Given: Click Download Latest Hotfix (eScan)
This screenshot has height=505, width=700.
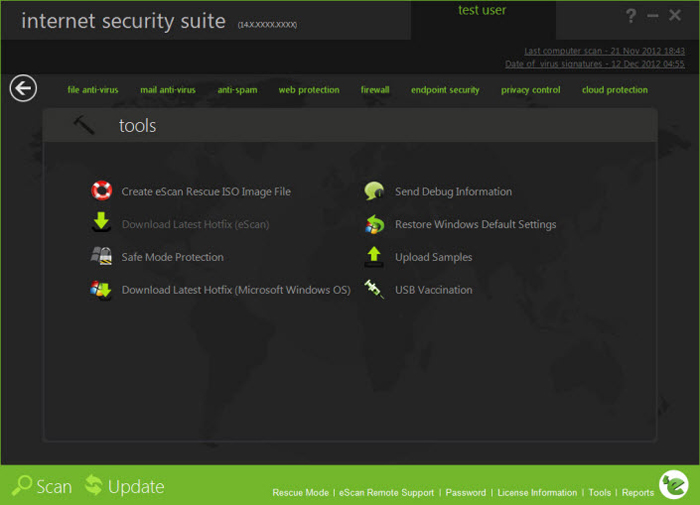Looking at the screenshot, I should [196, 224].
